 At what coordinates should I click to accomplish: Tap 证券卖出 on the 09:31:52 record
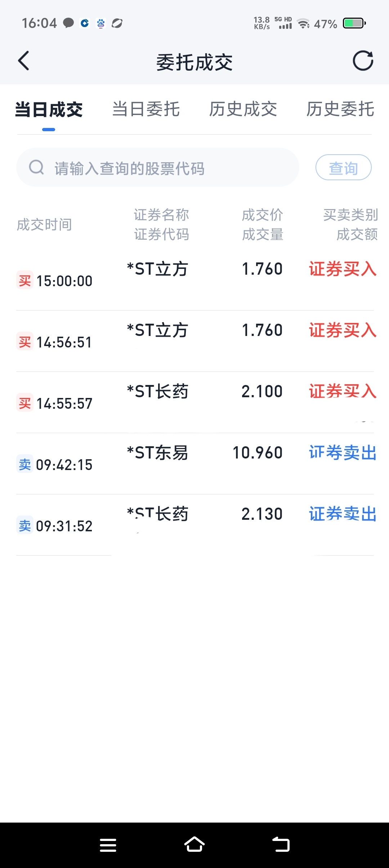[343, 514]
